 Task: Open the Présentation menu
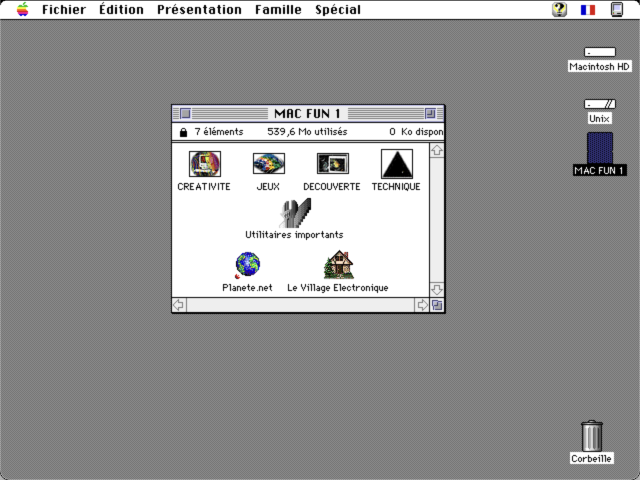tap(199, 9)
